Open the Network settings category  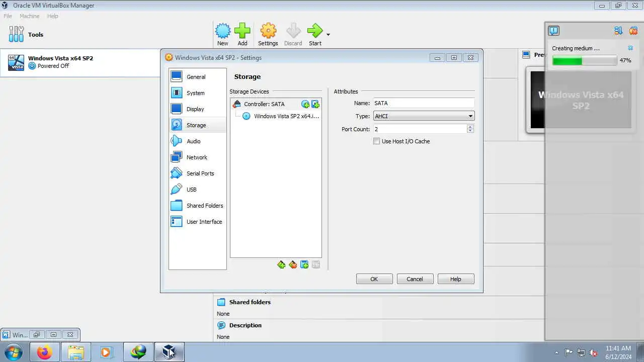click(x=198, y=157)
